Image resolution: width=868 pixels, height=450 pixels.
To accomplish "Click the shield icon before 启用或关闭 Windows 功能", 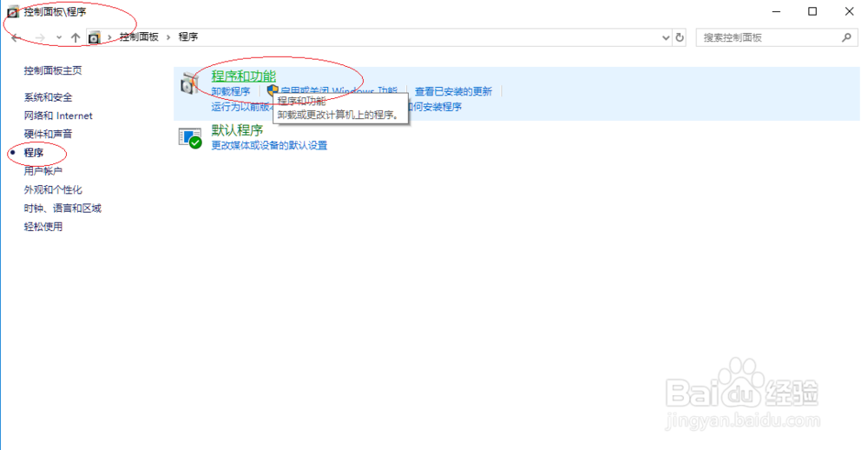I will (273, 90).
